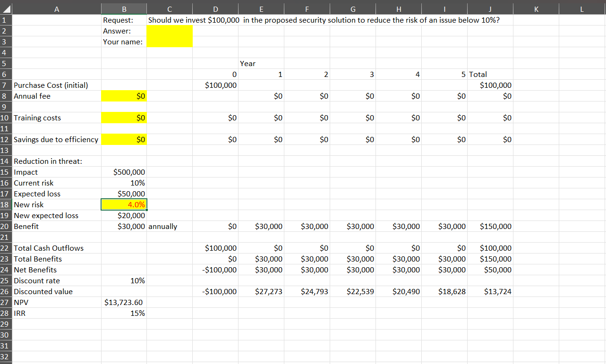Select the NPV result $13,723.60
Image resolution: width=606 pixels, height=364 pixels.
click(x=124, y=303)
